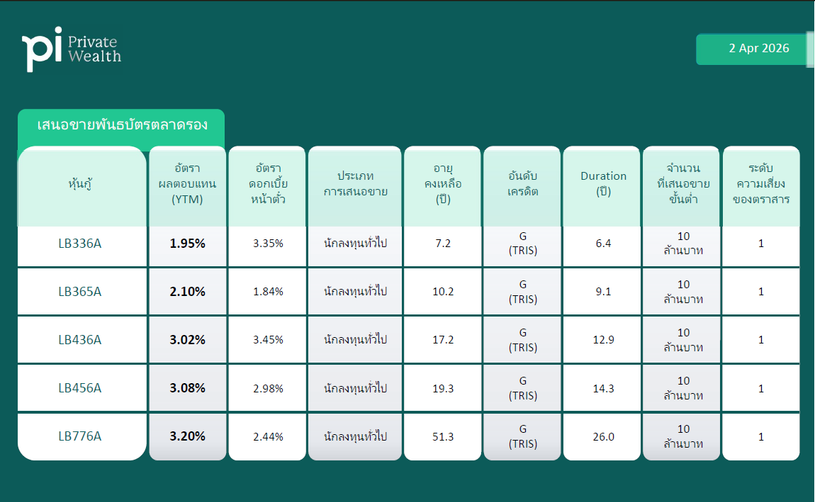815x502 pixels.
Task: Select the เสนอขายพันธบัตรตลาดรอง tab heading
Action: click(121, 127)
